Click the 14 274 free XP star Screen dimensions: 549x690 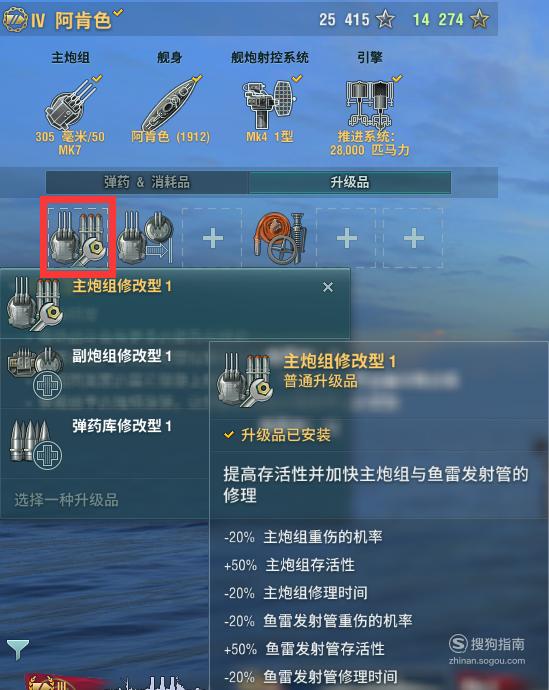tap(479, 19)
